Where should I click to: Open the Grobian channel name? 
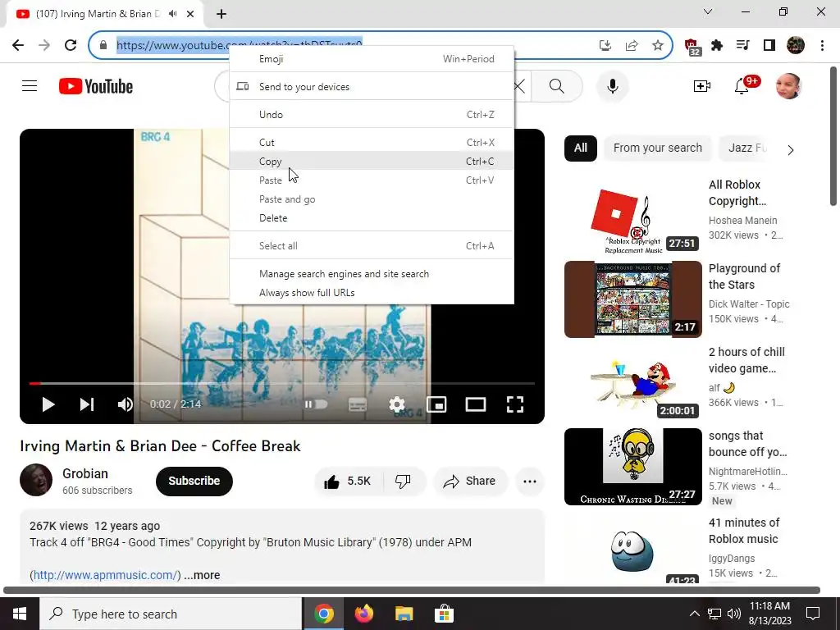pyautogui.click(x=85, y=473)
